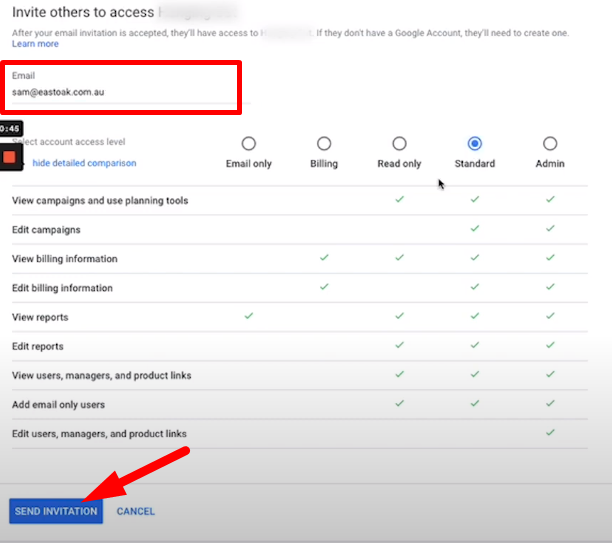Click 'Edit users, managers, and product links' label
This screenshot has width=612, height=543.
tap(99, 434)
